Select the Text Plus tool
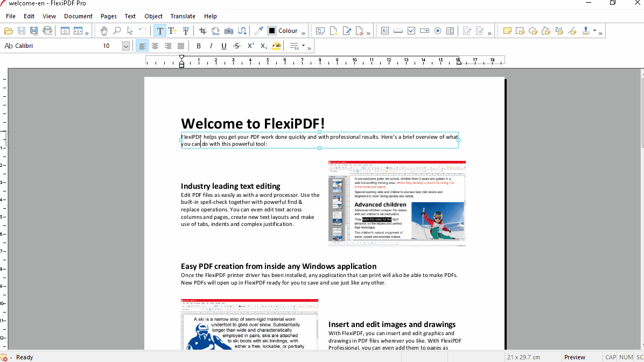The width and height of the screenshot is (644, 362). click(172, 31)
